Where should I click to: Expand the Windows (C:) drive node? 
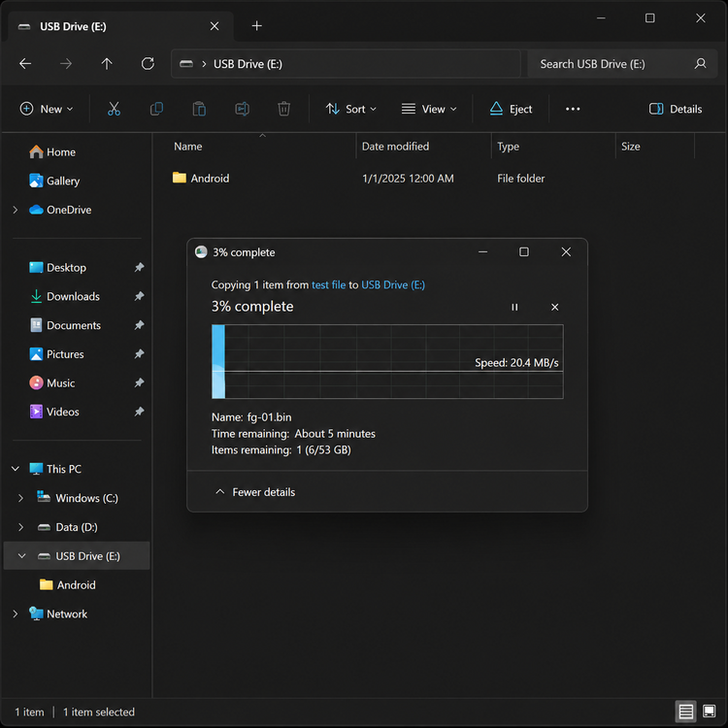pyautogui.click(x=21, y=498)
